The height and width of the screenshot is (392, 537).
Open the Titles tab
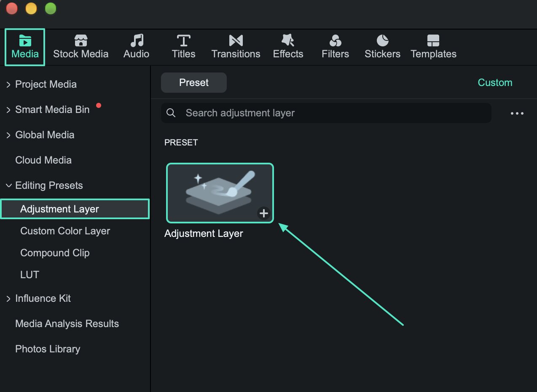183,47
